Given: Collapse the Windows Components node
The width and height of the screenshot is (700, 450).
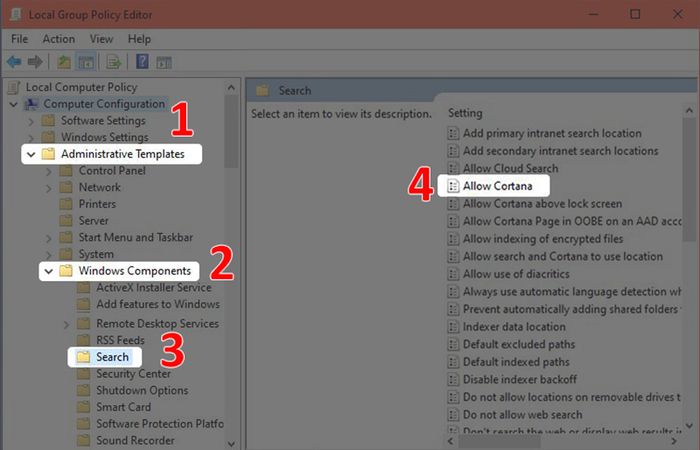Looking at the screenshot, I should [x=49, y=271].
